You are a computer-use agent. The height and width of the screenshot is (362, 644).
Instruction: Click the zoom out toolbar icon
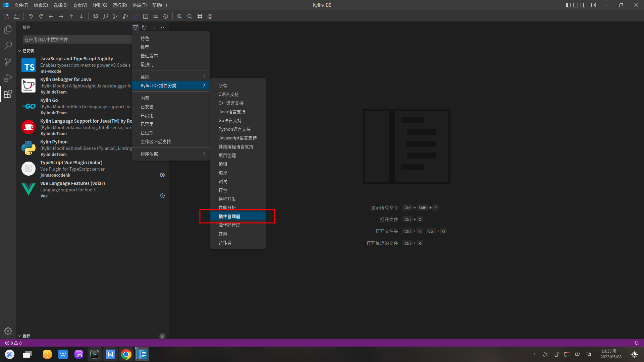click(190, 16)
